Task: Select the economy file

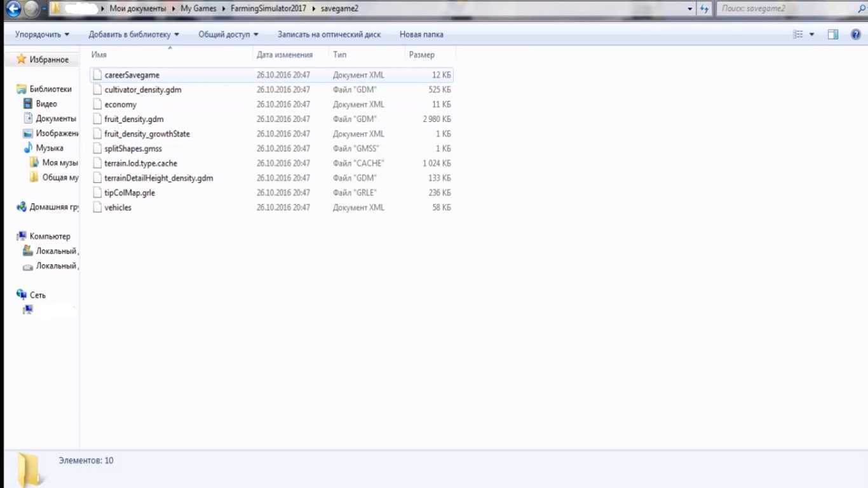Action: (x=120, y=104)
